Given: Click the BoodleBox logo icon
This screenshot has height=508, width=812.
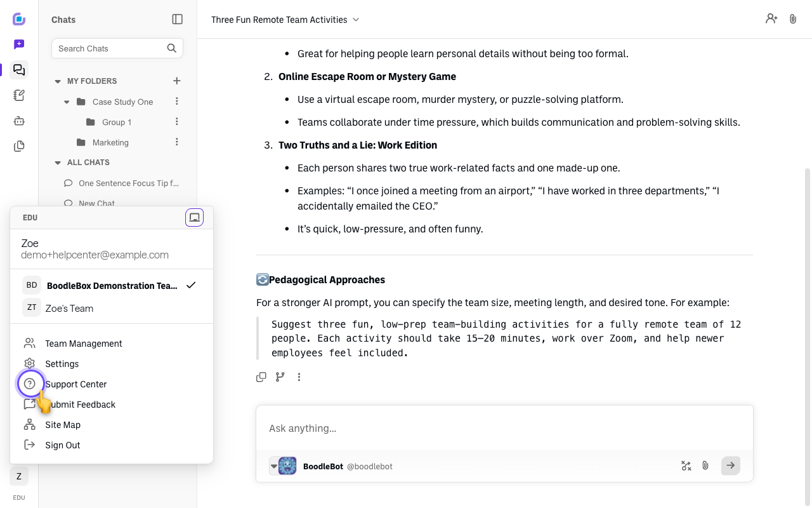Looking at the screenshot, I should click(x=19, y=19).
